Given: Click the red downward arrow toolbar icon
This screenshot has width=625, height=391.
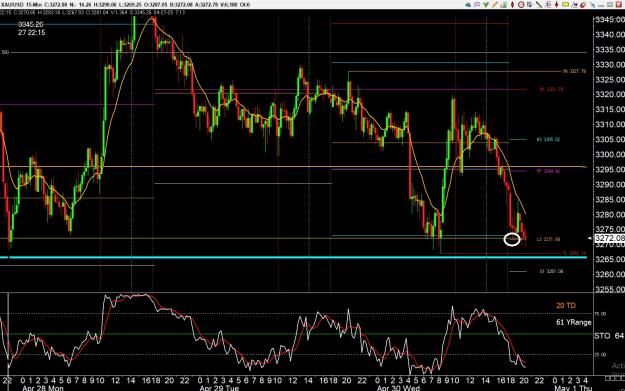Looking at the screenshot, I should [x=556, y=5].
